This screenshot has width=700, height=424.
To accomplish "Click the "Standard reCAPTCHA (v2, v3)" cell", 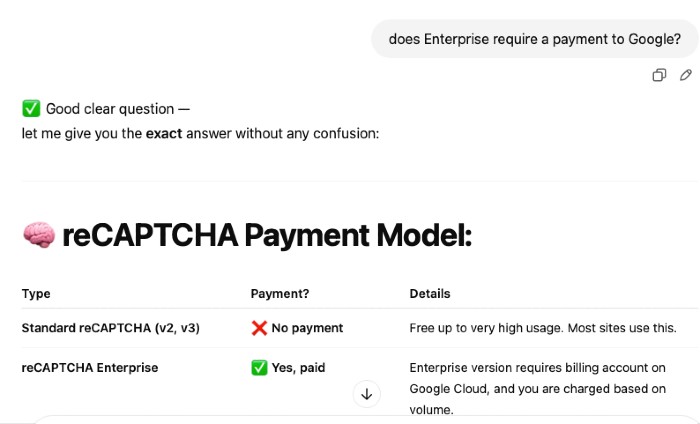I will 110,328.
